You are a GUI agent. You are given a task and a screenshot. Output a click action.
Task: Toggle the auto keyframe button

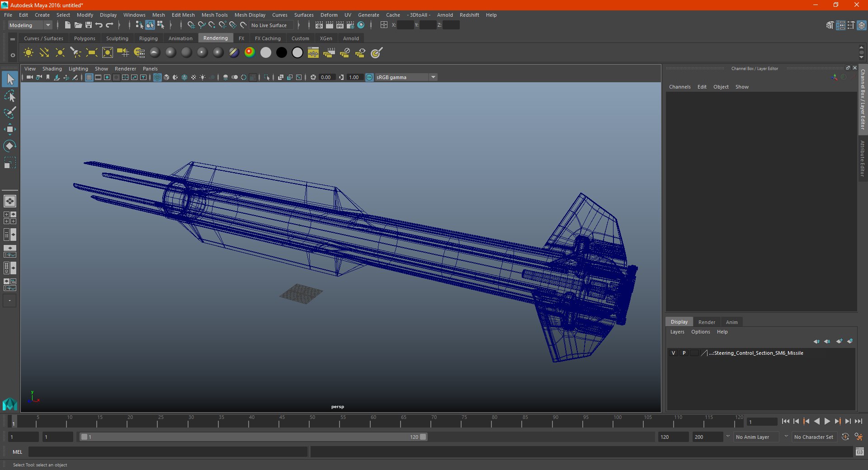coord(845,437)
